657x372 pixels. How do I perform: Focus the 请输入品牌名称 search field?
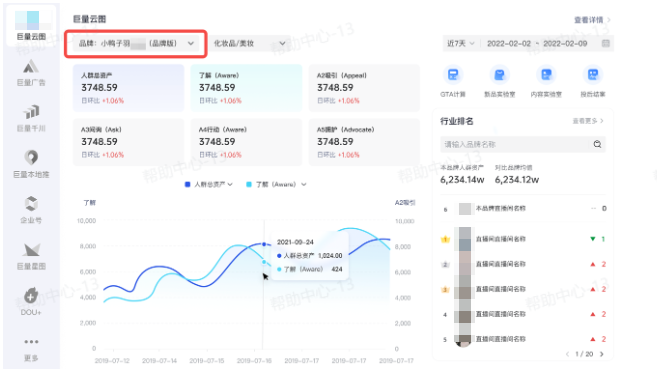pos(523,144)
